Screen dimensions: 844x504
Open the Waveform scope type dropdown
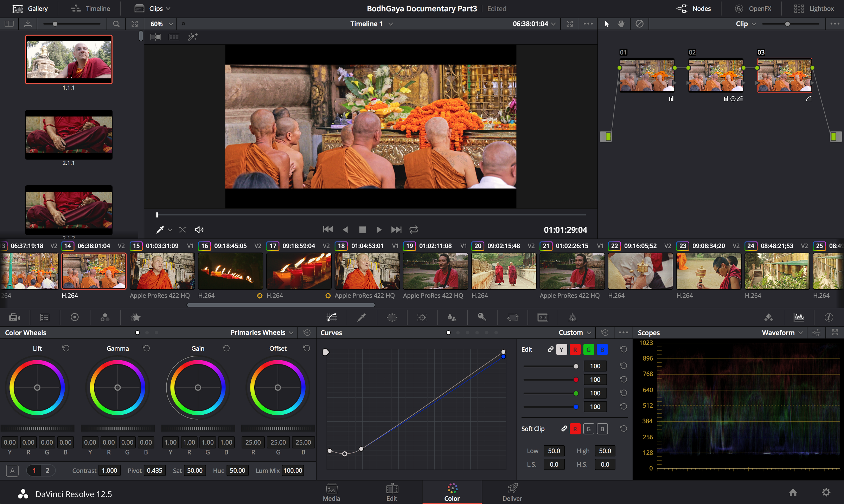pos(782,332)
